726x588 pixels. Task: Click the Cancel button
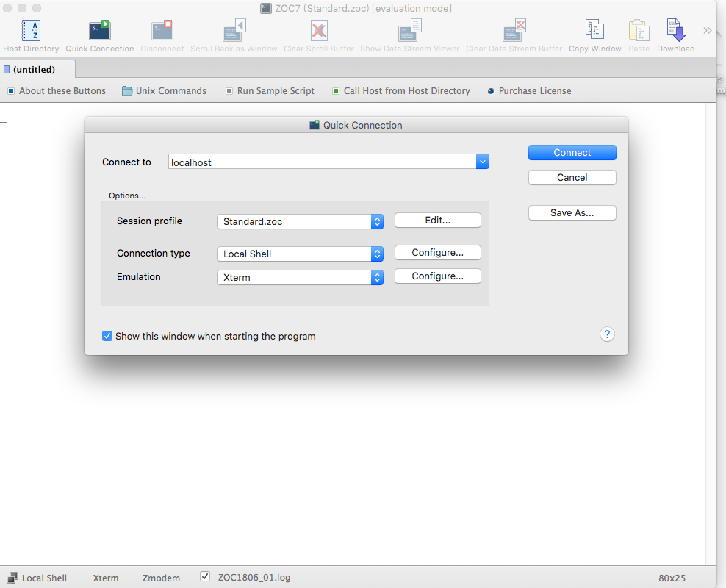572,178
